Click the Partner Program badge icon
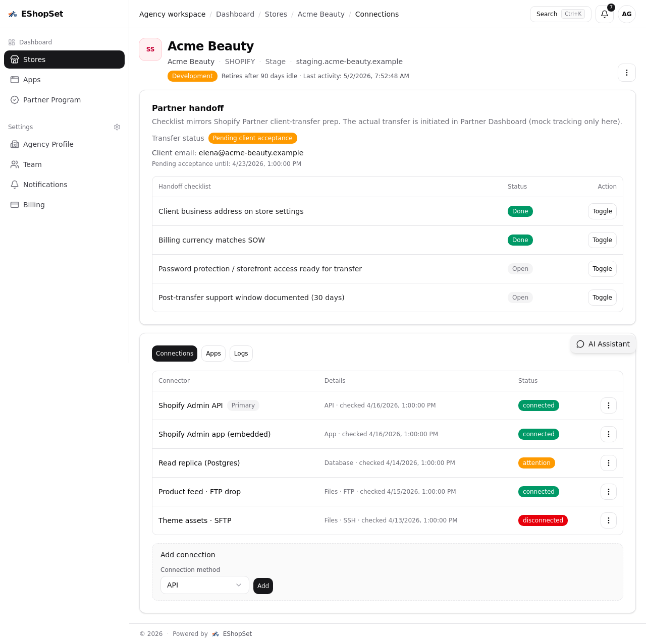This screenshot has height=644, width=646. (x=15, y=100)
